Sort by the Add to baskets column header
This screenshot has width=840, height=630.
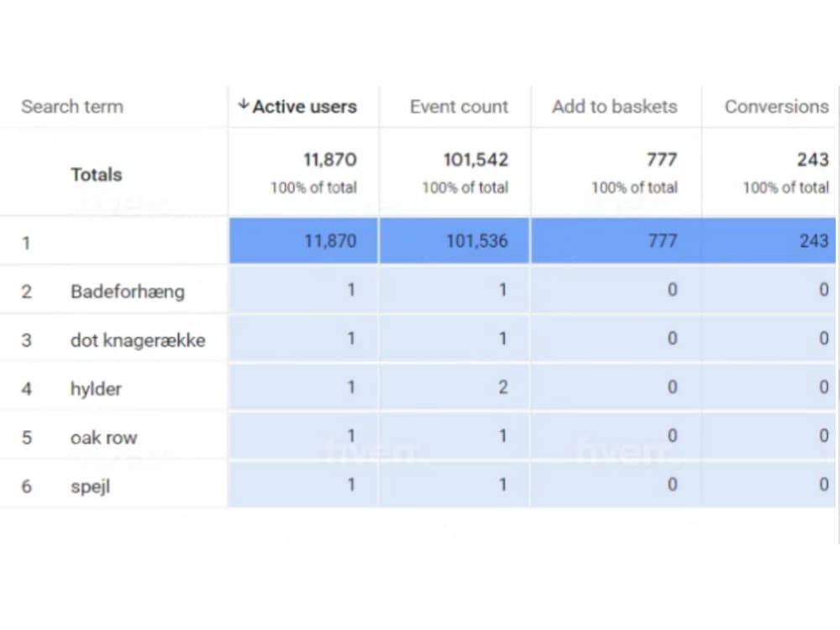pyautogui.click(x=614, y=107)
